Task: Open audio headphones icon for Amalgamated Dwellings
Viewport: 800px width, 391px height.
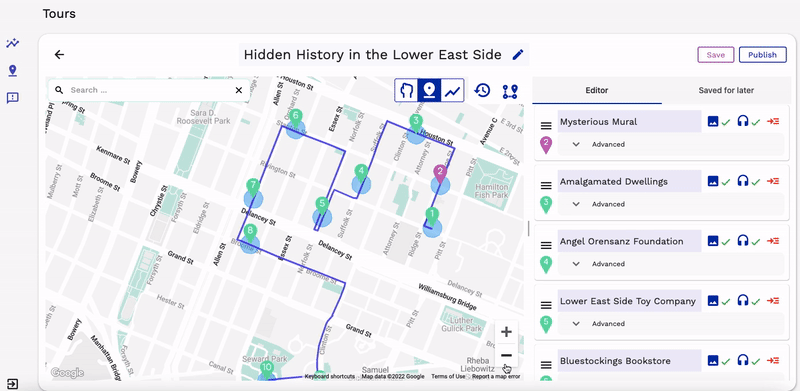Action: tap(742, 181)
